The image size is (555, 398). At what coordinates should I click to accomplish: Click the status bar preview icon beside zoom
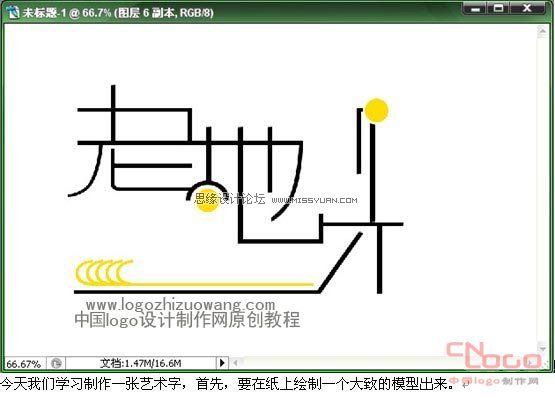click(x=56, y=363)
